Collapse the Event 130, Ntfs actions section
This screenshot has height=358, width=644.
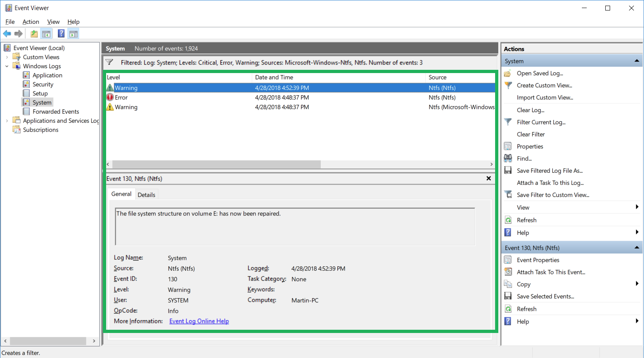pos(637,247)
